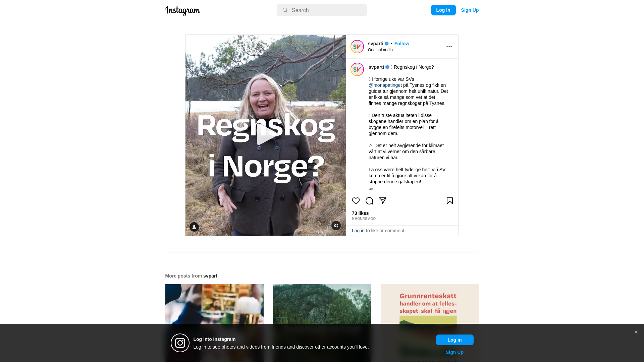Dismiss the Log into Instagram banner
Image resolution: width=644 pixels, height=362 pixels.
pyautogui.click(x=636, y=332)
